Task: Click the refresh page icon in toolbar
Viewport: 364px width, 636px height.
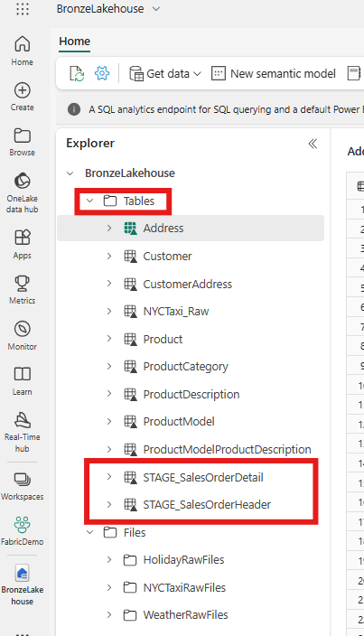Action: point(77,74)
